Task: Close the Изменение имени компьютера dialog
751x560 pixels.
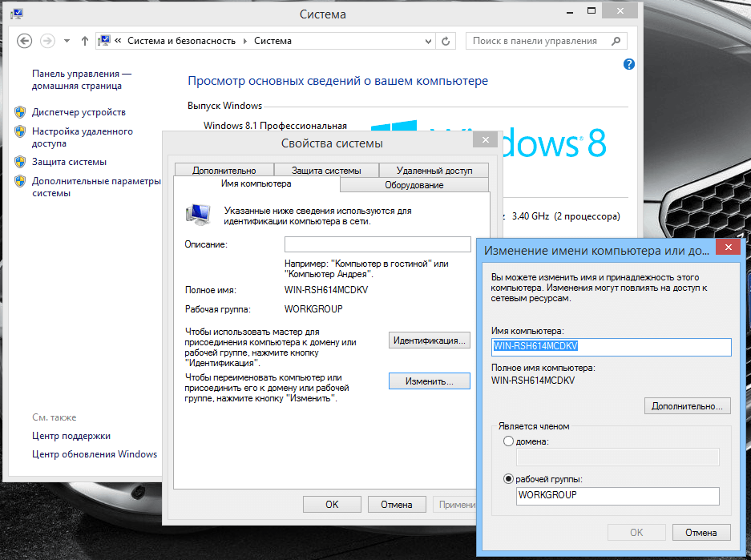Action: (x=728, y=247)
